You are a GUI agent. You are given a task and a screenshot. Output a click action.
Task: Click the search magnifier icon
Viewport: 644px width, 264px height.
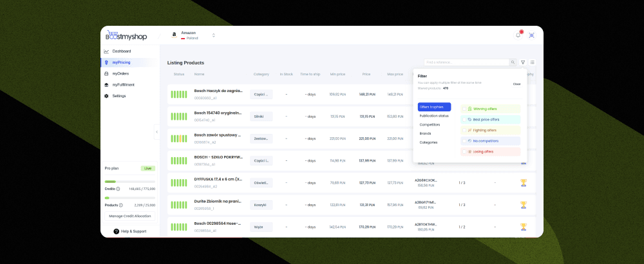coord(513,62)
